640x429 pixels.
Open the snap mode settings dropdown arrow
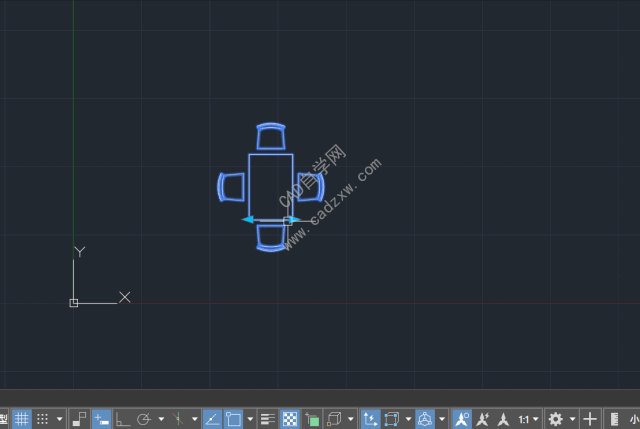point(60,419)
